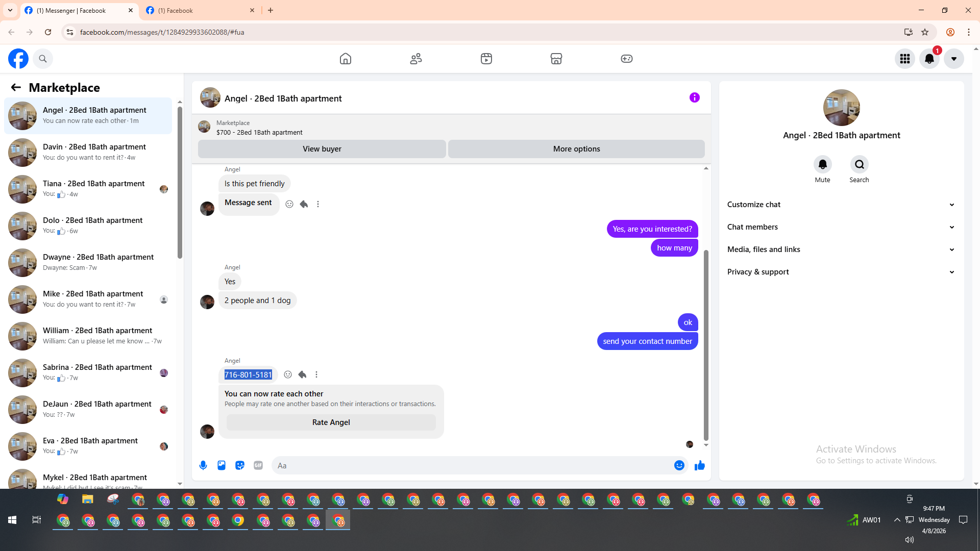Mute the conversation with Angel

click(x=822, y=165)
